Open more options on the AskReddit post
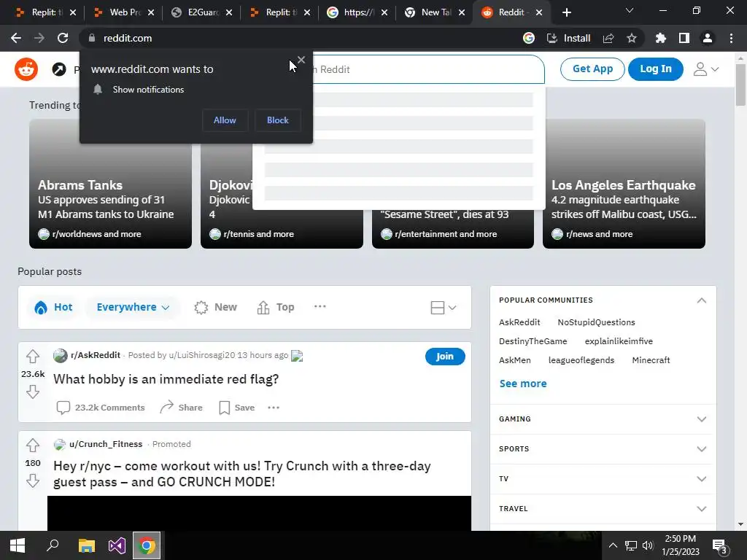This screenshot has width=747, height=560. click(274, 408)
